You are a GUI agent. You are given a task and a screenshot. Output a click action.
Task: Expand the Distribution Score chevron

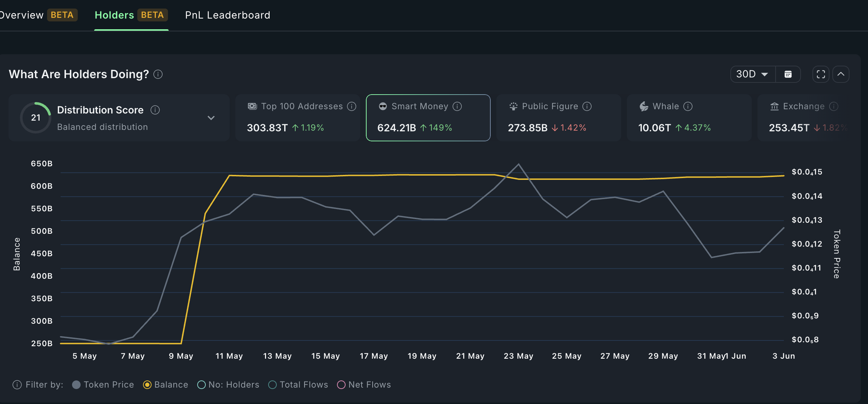coord(211,118)
